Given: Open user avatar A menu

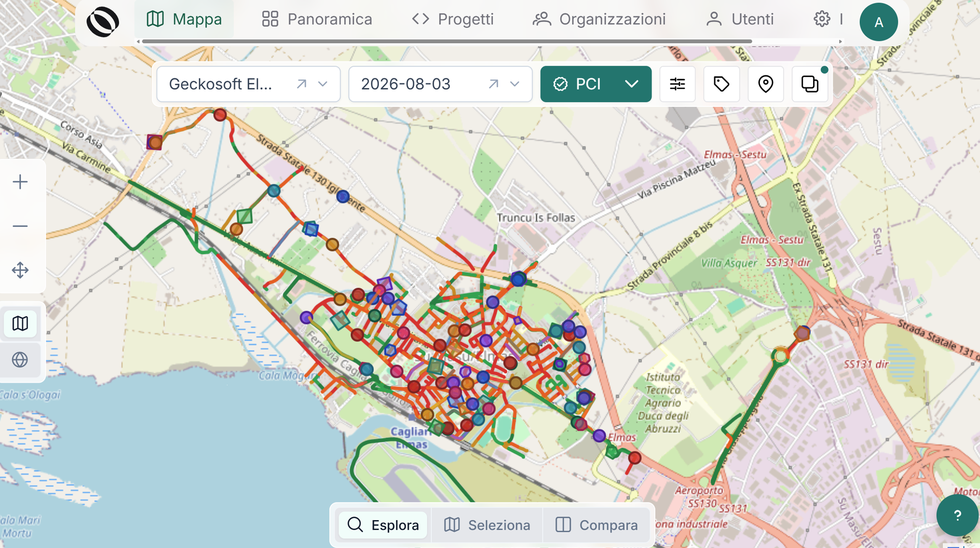Looking at the screenshot, I should pyautogui.click(x=879, y=22).
